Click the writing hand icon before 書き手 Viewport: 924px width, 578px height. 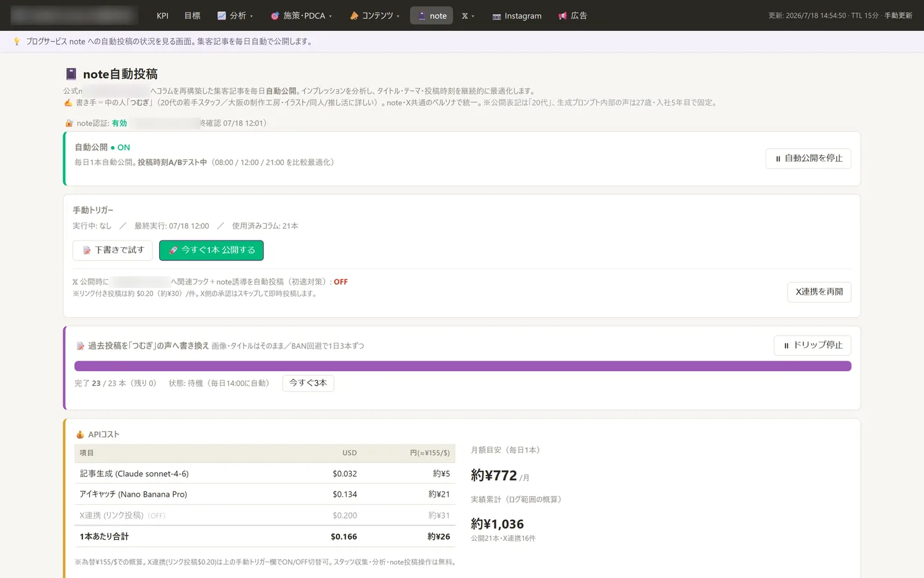pos(68,103)
